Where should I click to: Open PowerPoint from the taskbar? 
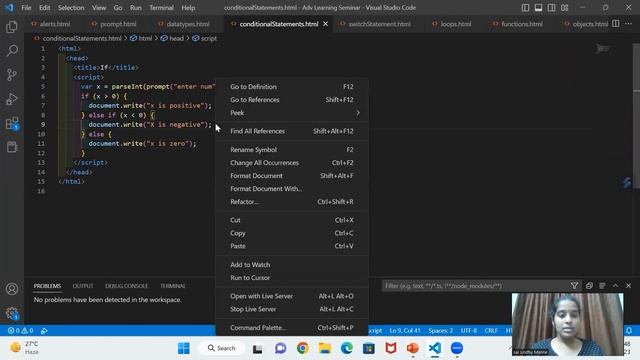click(x=413, y=348)
